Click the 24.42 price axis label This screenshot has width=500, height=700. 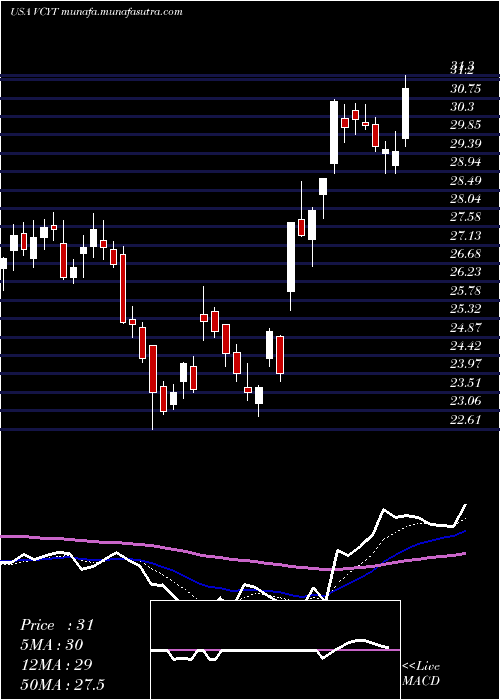click(x=466, y=346)
